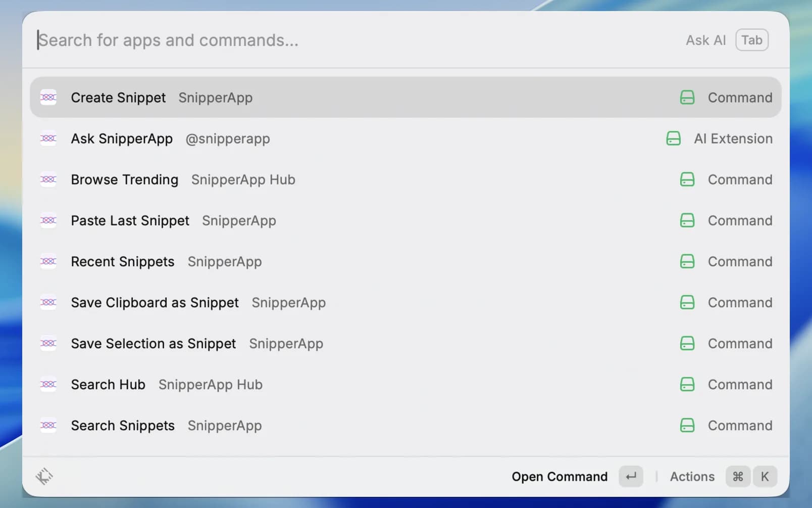Click the green extension icon on Create Snippet row
812x508 pixels.
(687, 98)
